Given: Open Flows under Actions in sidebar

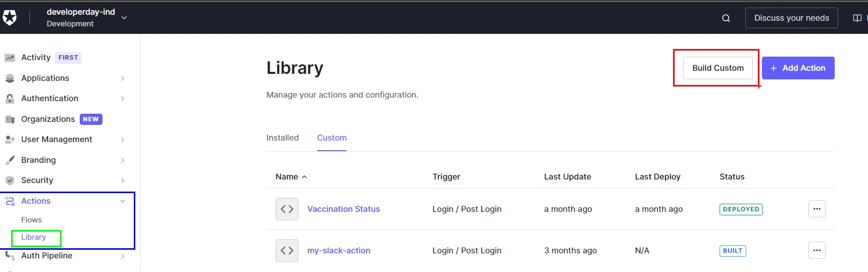Looking at the screenshot, I should [31, 220].
